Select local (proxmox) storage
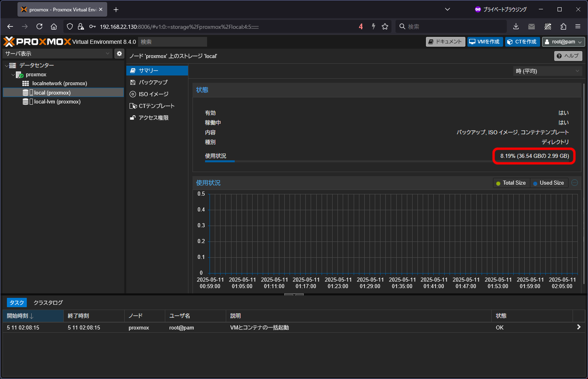 [63, 93]
